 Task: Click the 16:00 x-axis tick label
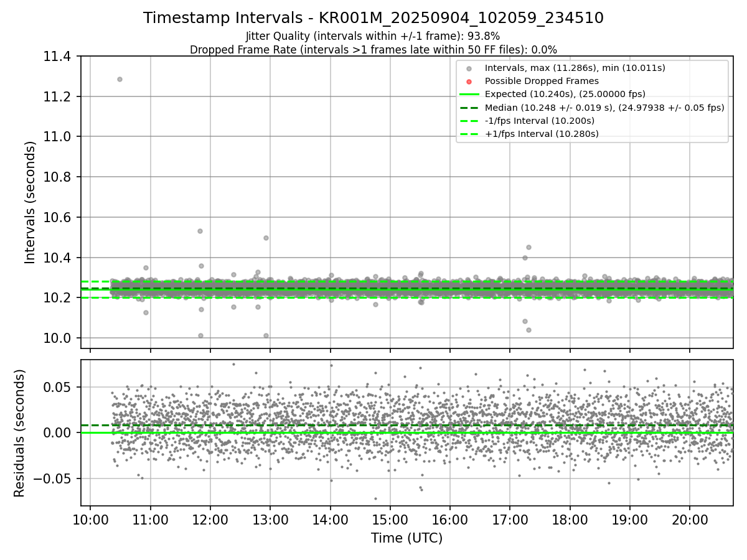coord(449,520)
